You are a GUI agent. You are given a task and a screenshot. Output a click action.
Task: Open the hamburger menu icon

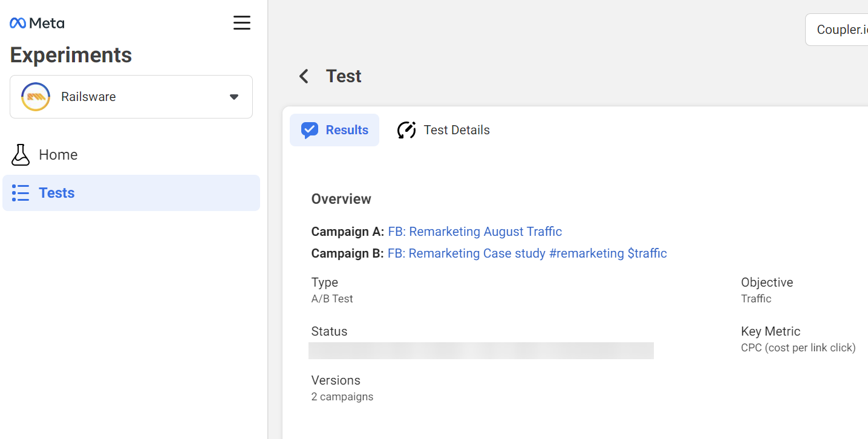[242, 23]
